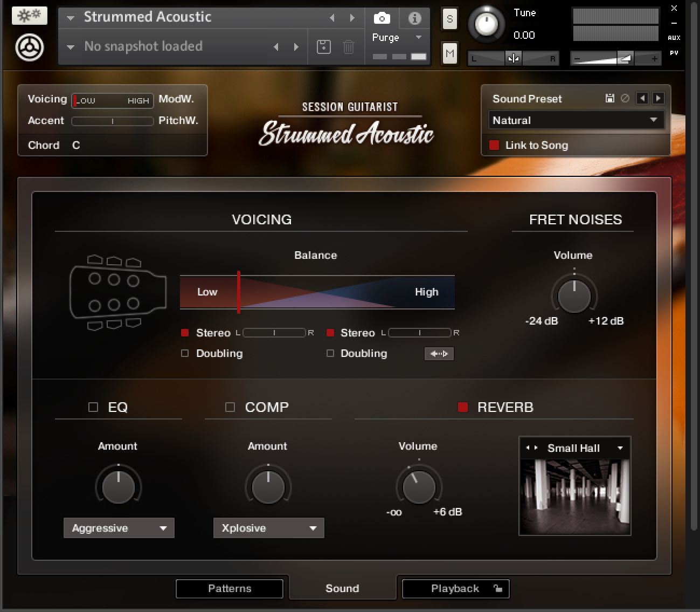Click the Balance Low/High slider
Screen dimensions: 700x612
click(317, 292)
